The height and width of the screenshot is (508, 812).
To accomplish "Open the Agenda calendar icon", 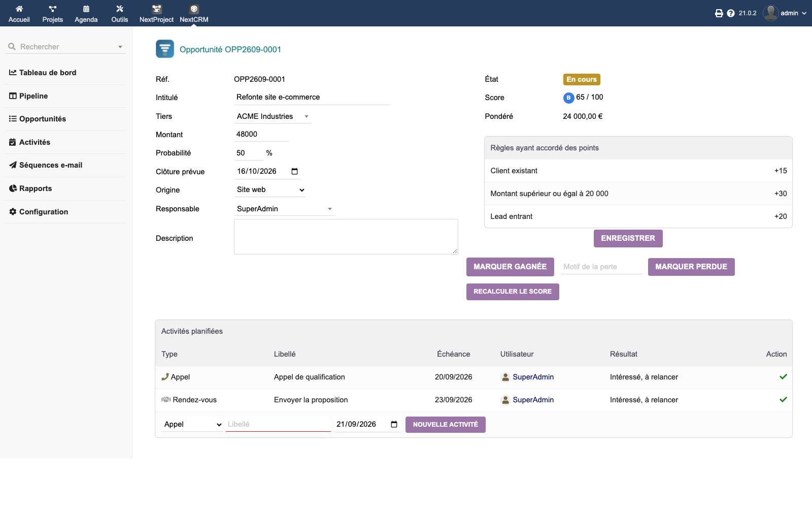I will click(x=86, y=9).
